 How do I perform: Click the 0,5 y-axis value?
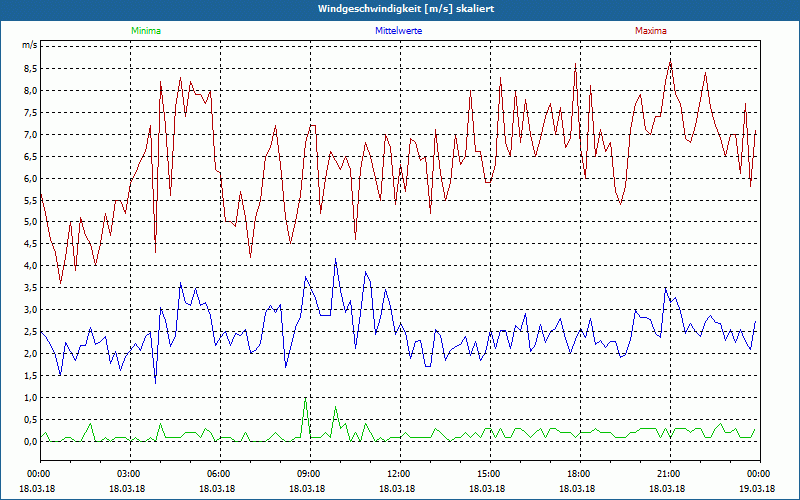coord(30,419)
